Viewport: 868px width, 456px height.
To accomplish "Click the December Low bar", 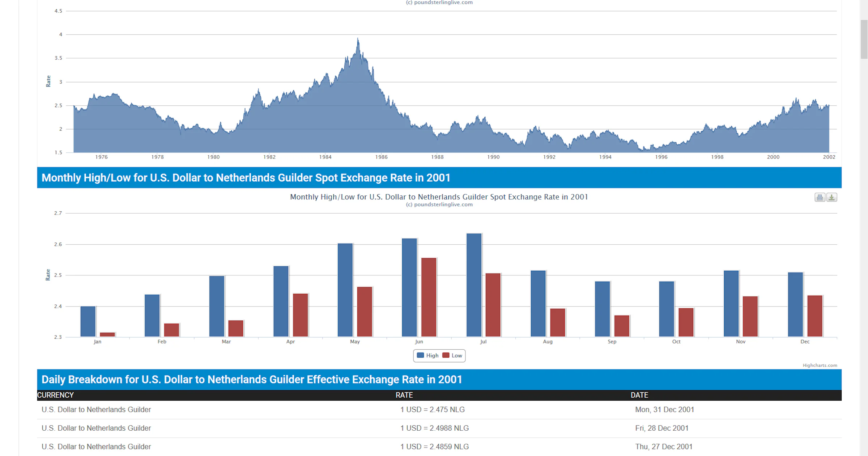I will point(815,316).
